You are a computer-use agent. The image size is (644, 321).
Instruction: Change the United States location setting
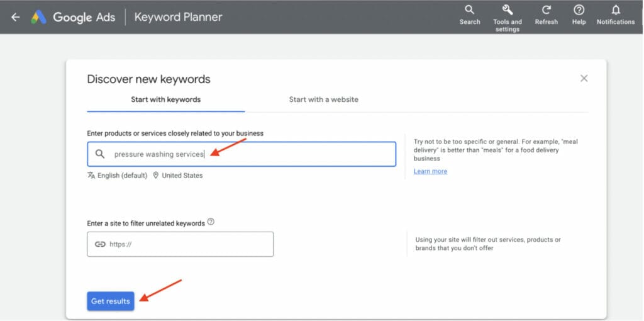click(x=178, y=176)
